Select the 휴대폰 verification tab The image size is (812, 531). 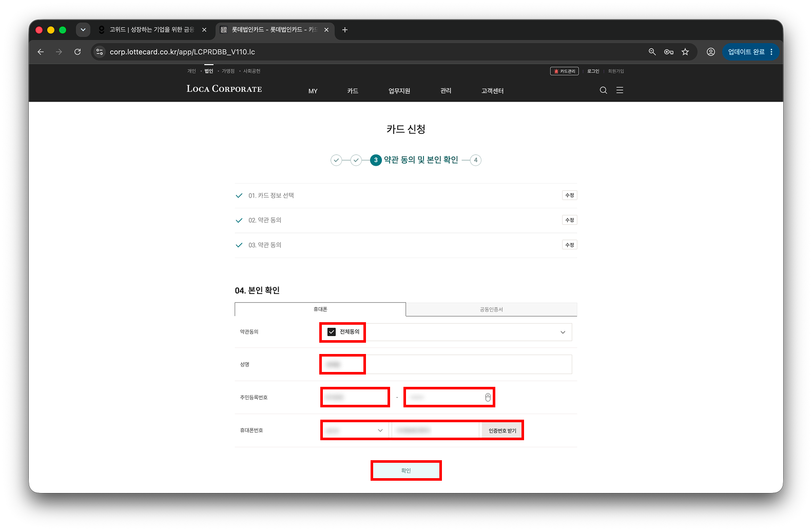click(x=320, y=309)
